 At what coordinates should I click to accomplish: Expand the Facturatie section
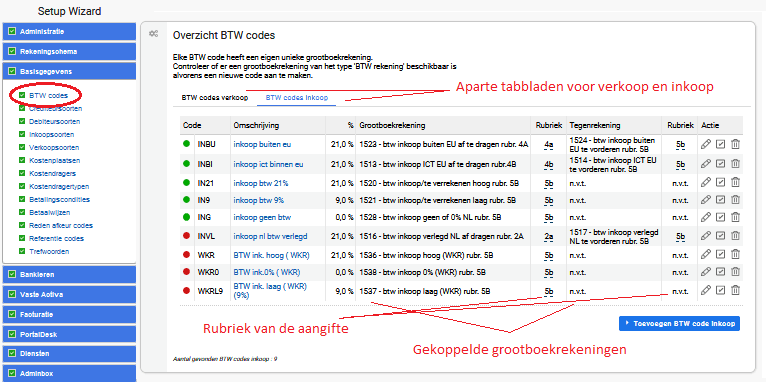69,315
